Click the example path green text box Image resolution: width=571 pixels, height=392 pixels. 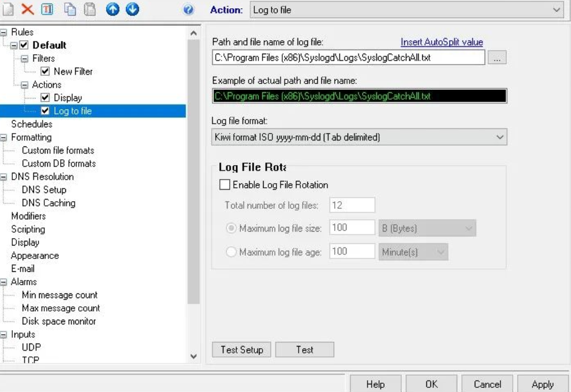point(359,96)
